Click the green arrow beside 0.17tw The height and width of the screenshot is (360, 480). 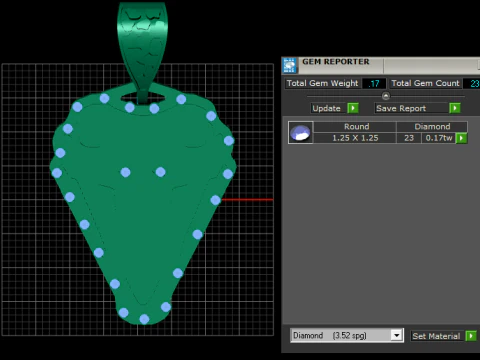pos(461,138)
